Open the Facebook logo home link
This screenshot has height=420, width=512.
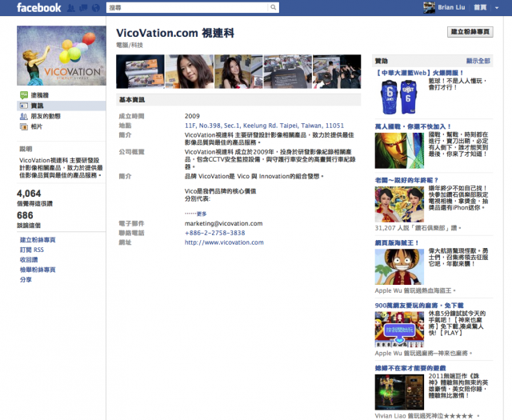tap(38, 7)
